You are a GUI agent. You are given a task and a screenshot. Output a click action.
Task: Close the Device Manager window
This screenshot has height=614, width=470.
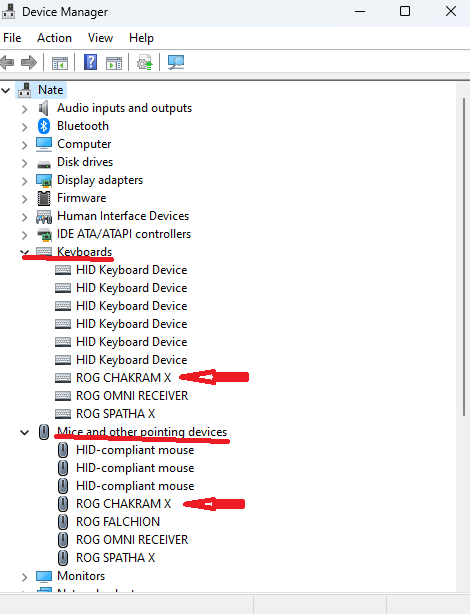pyautogui.click(x=451, y=11)
